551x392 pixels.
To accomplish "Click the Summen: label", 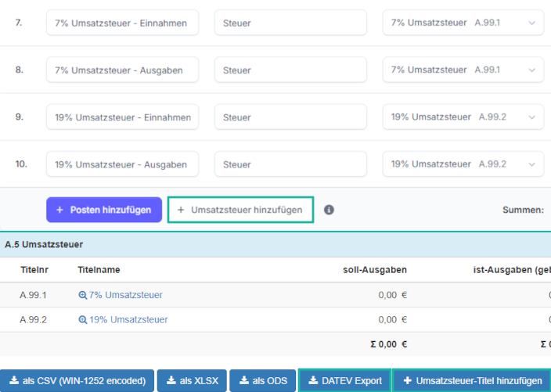I will point(524,210).
